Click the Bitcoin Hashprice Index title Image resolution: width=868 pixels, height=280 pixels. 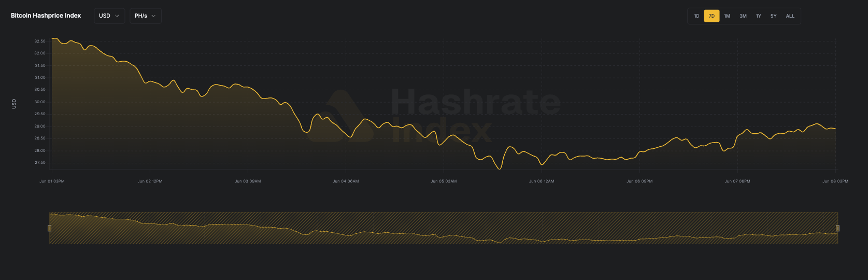click(x=46, y=16)
